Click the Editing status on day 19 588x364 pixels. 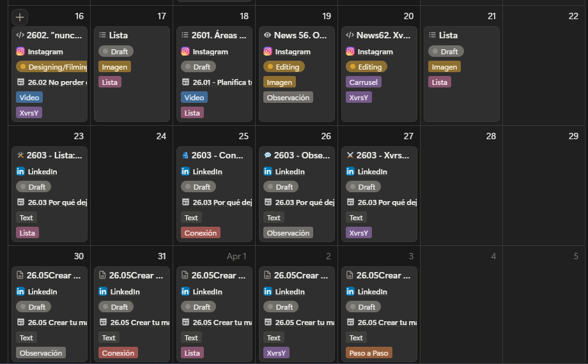pyautogui.click(x=284, y=67)
